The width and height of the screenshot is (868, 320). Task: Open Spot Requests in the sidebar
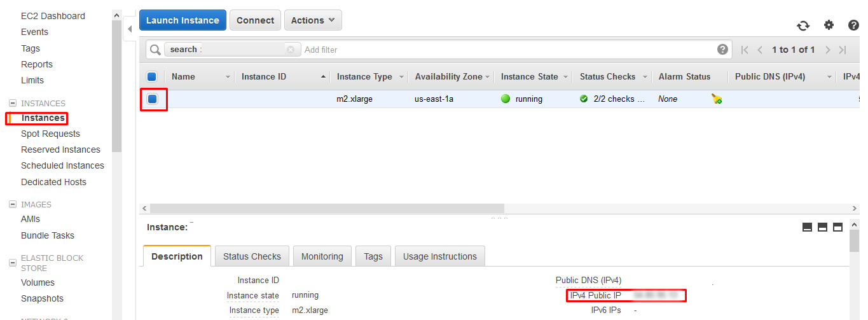coord(50,134)
